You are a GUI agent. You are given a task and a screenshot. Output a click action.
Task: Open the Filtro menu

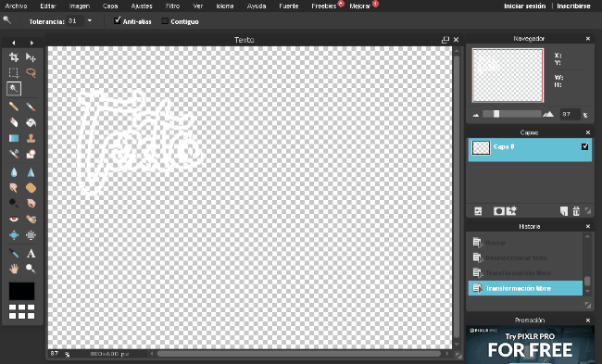[173, 6]
